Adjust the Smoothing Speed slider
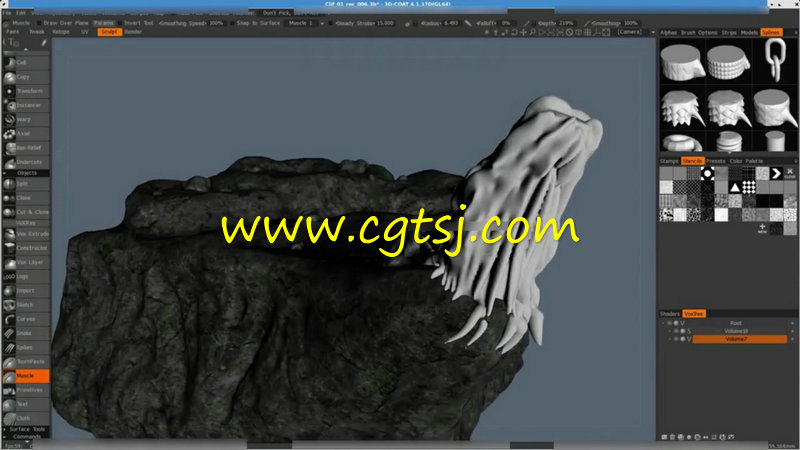The image size is (800, 450). [191, 23]
